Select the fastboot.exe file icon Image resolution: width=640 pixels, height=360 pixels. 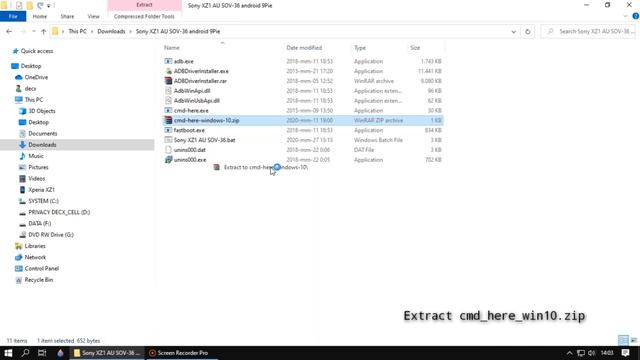tap(168, 130)
